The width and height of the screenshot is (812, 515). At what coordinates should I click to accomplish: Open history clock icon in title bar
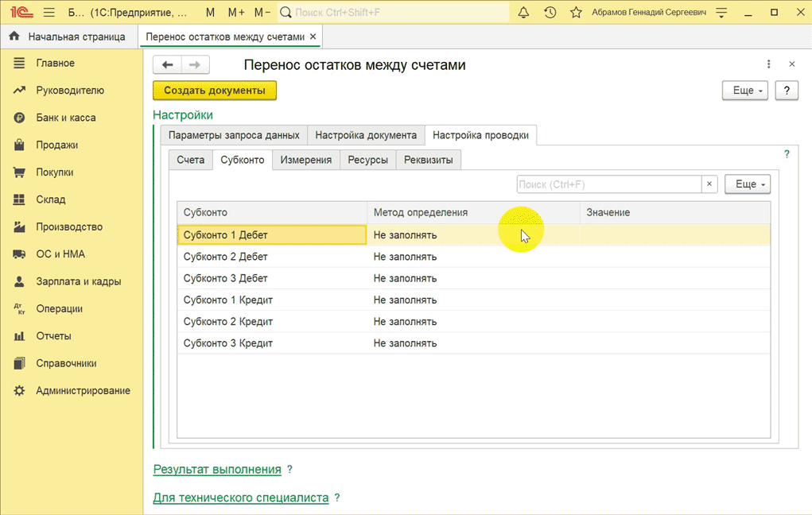click(550, 13)
